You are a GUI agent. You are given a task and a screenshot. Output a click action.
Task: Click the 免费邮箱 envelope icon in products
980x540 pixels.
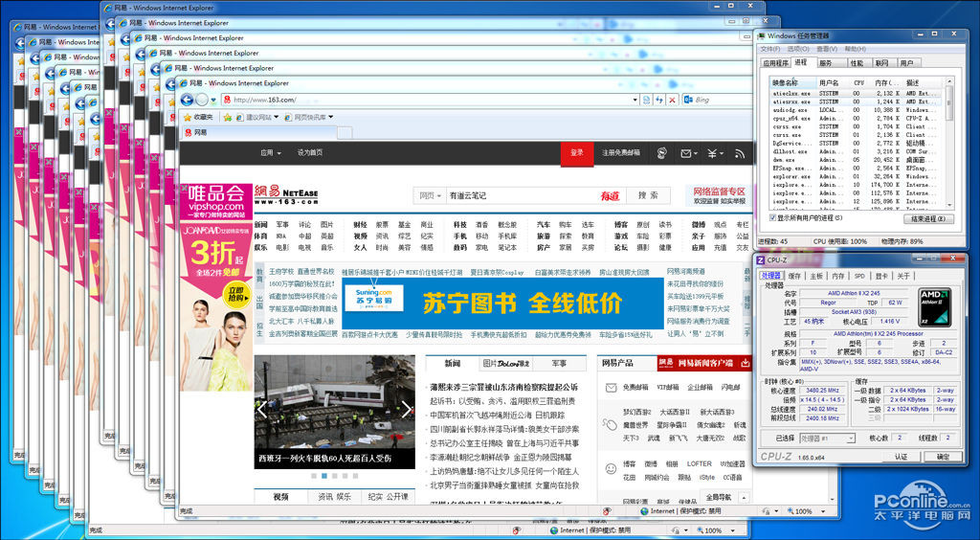tap(612, 388)
